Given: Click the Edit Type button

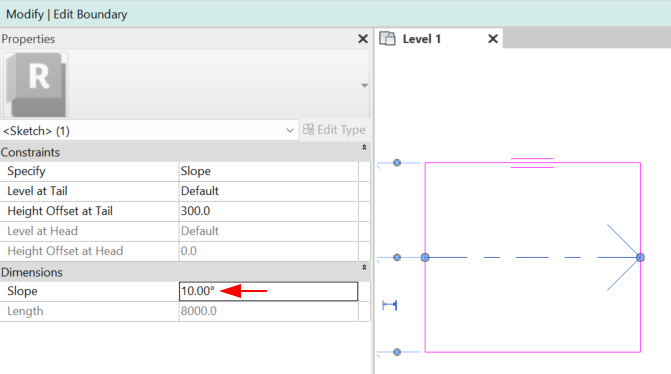Looking at the screenshot, I should click(334, 130).
